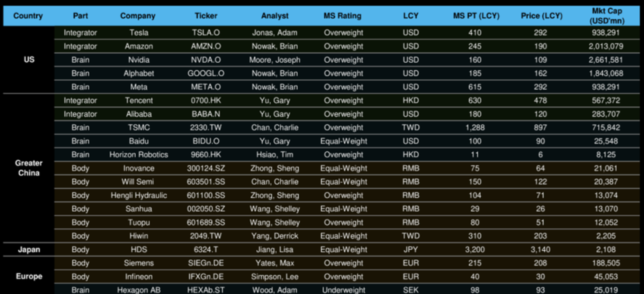Click the Underweight rating for Hexagon AB
The image size is (644, 294).
pyautogui.click(x=344, y=290)
